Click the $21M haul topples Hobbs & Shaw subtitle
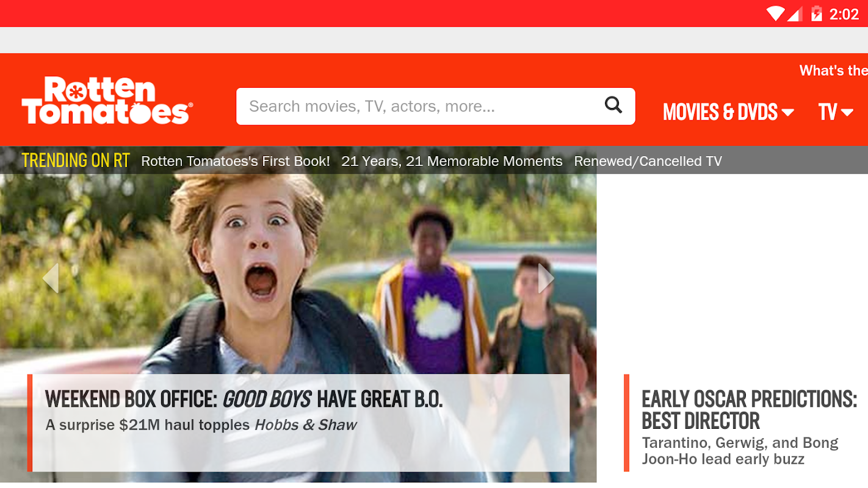868x488 pixels. click(201, 425)
